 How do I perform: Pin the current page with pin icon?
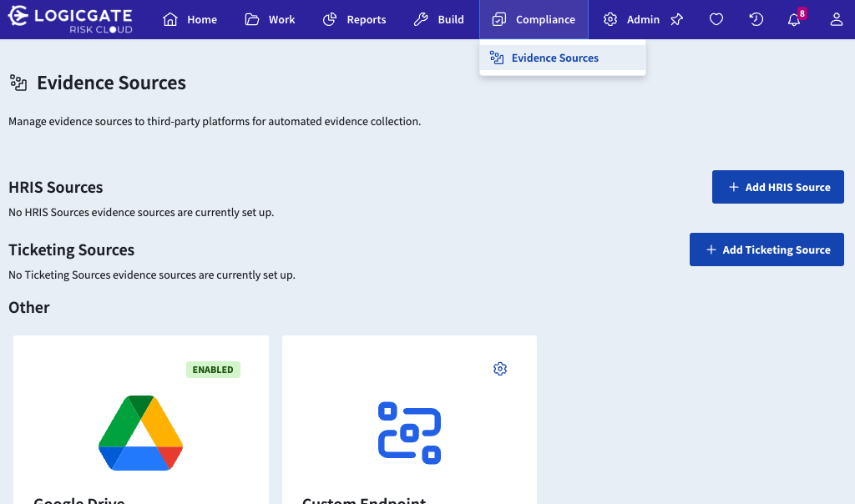[x=677, y=19]
